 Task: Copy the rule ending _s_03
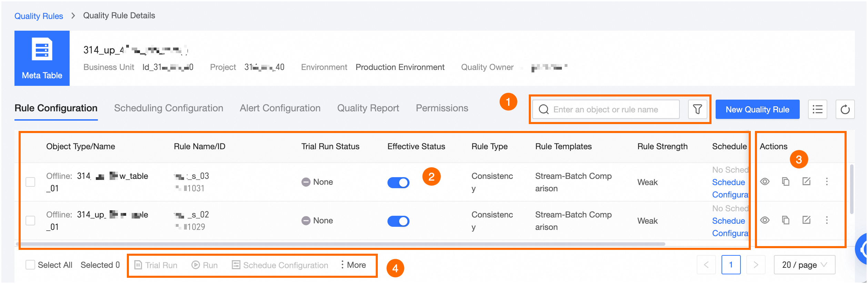pos(786,182)
